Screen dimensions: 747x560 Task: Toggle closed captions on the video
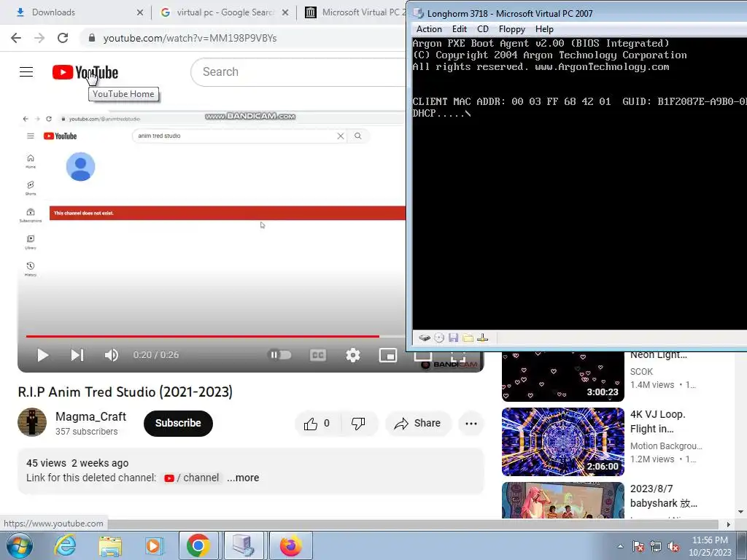coord(318,355)
